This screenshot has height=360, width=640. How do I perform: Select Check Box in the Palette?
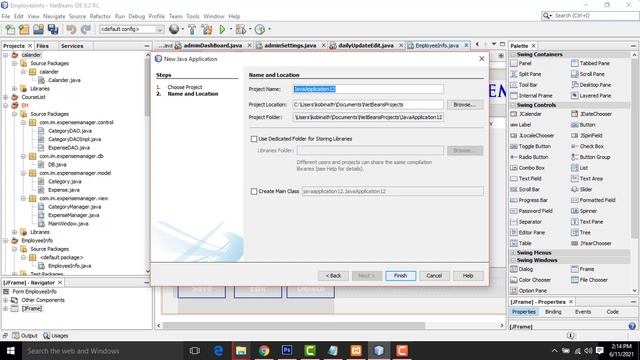[587, 146]
